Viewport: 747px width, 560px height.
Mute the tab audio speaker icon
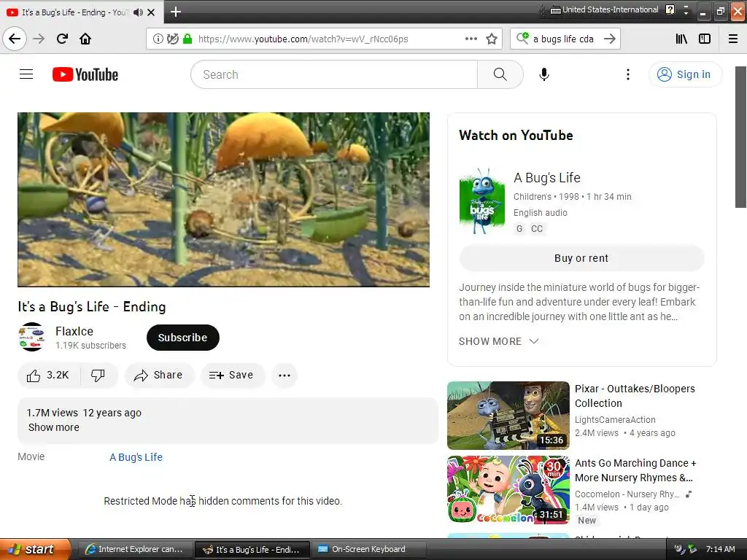138,12
